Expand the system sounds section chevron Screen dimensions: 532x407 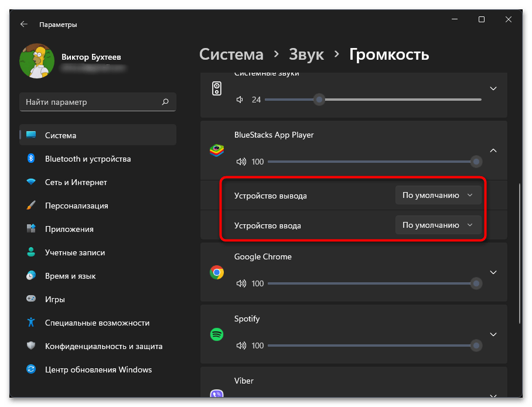[x=493, y=88]
